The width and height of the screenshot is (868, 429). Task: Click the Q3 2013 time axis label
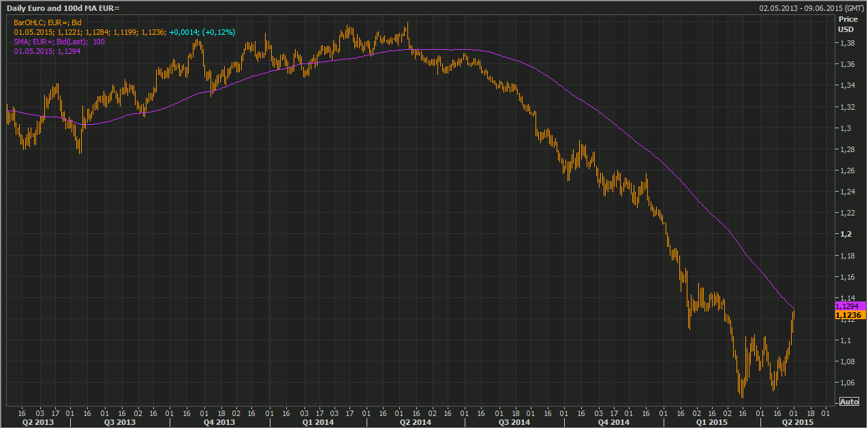(119, 422)
